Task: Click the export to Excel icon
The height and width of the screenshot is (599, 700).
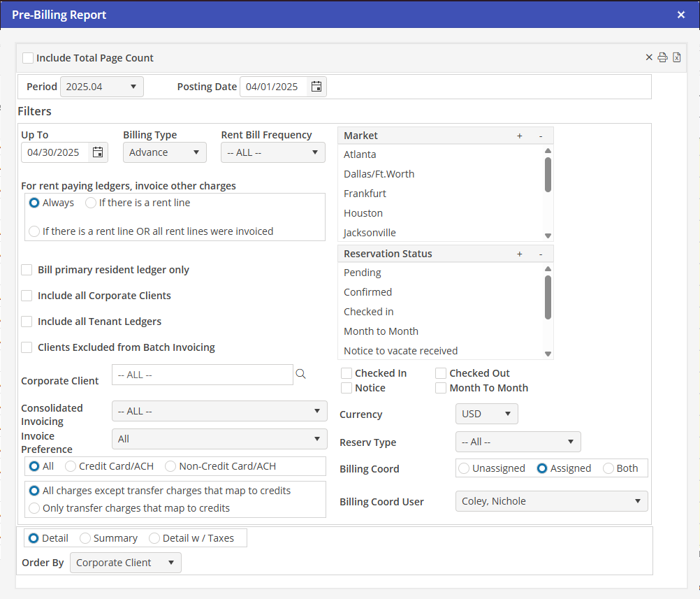Action: (676, 58)
